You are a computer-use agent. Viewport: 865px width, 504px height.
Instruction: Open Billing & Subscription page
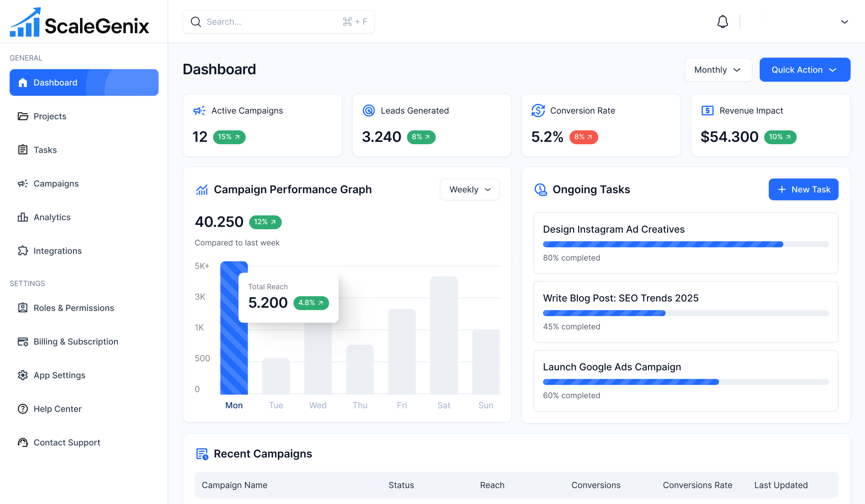pos(76,342)
